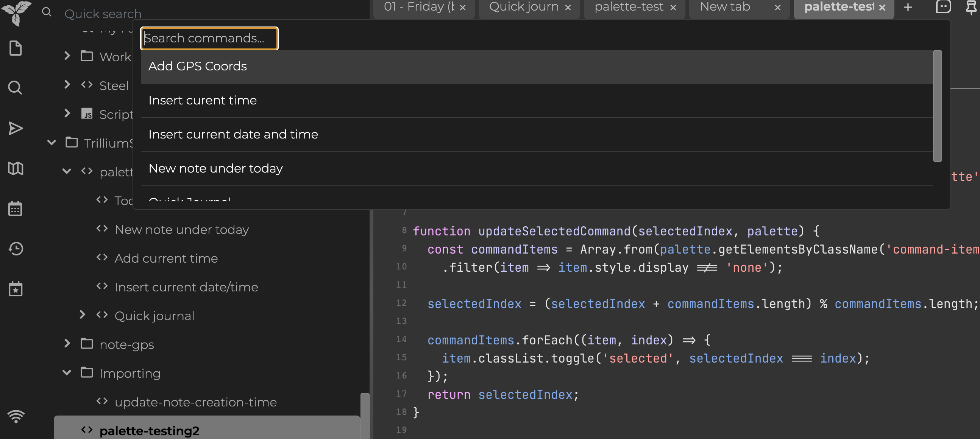Create a new note using the page icon
980x439 pixels.
click(x=15, y=48)
